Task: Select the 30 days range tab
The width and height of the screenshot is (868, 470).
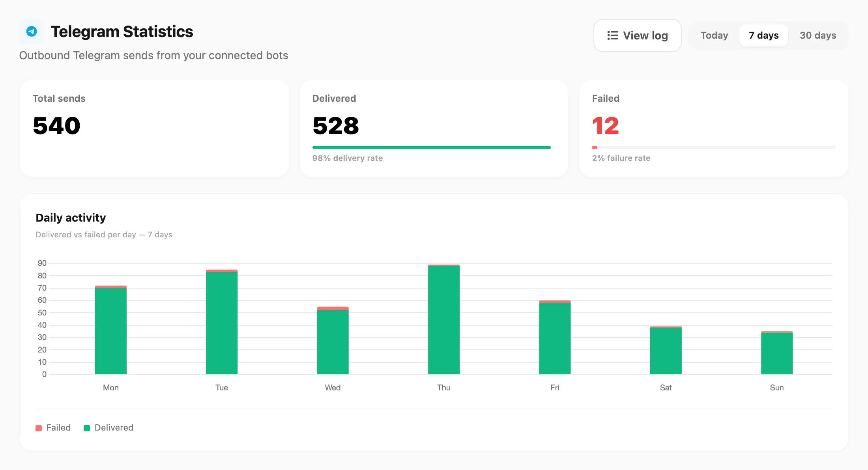Action: [x=817, y=35]
